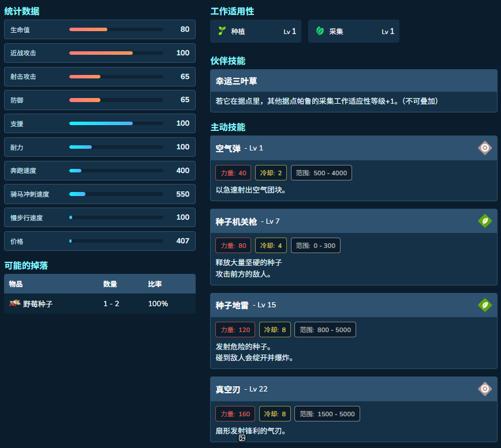Image resolution: width=501 pixels, height=448 pixels.
Task: Select the 幸运三叶草 partner skill title
Action: point(236,81)
